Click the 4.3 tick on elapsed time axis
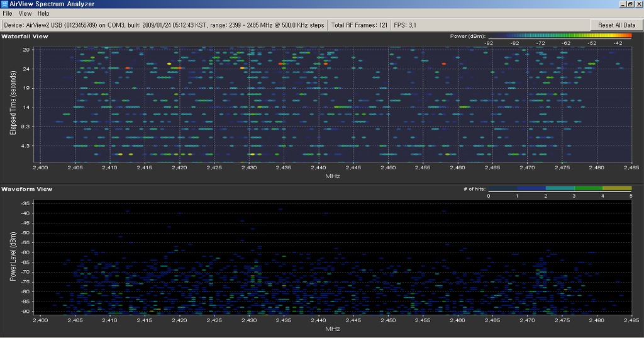The image size is (644, 338). tap(25, 146)
